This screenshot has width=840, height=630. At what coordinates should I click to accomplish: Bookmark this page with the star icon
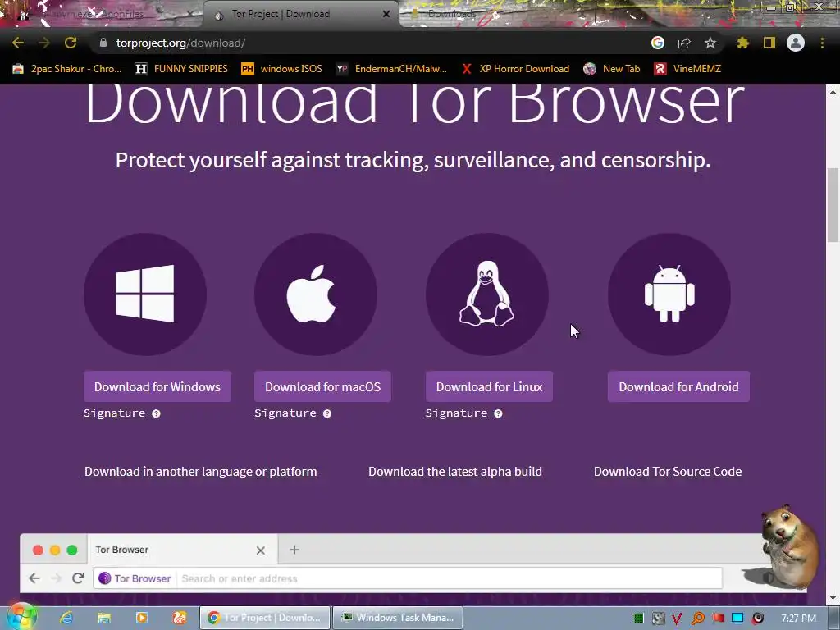point(710,43)
